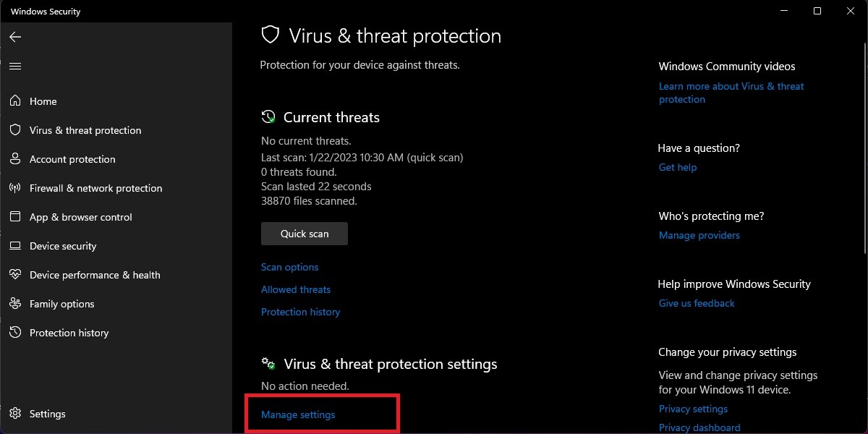Image resolution: width=868 pixels, height=434 pixels.
Task: Open the Device security icon
Action: click(x=14, y=246)
